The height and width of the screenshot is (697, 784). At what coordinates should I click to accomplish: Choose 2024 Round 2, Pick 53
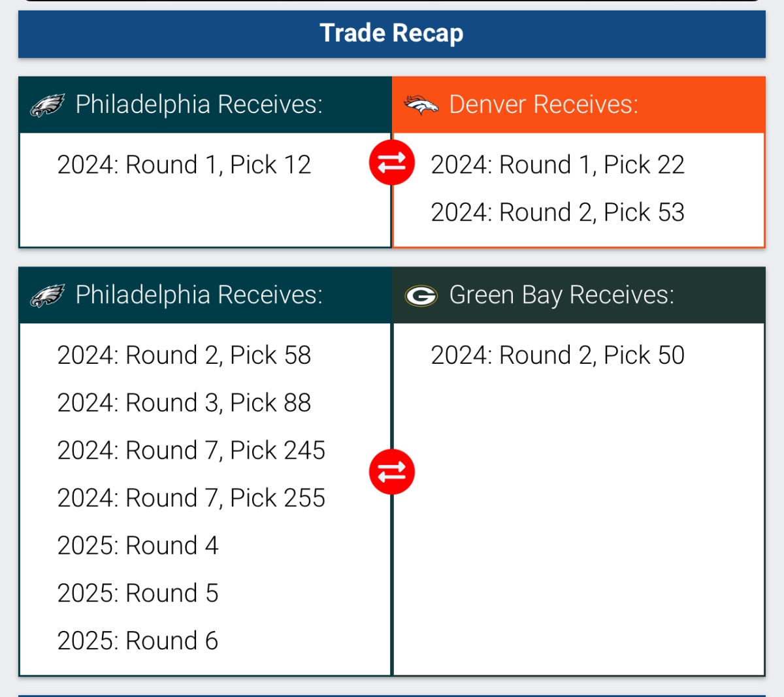click(557, 212)
